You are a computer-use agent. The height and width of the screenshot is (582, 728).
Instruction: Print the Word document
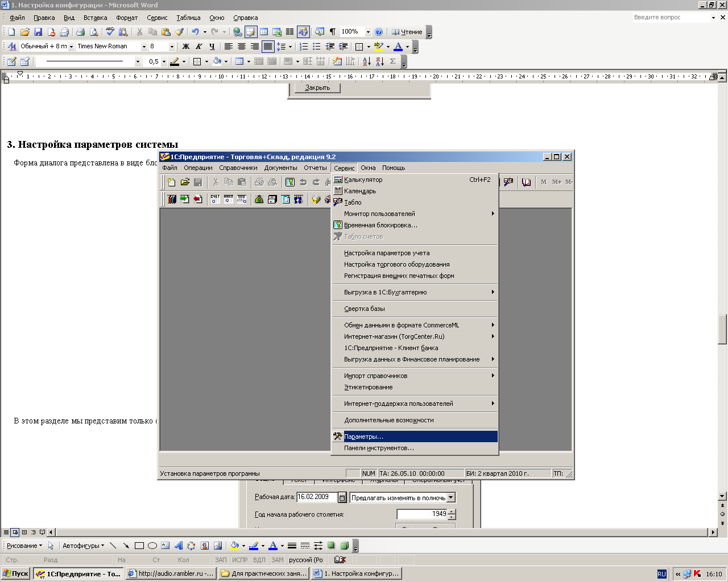[80, 32]
